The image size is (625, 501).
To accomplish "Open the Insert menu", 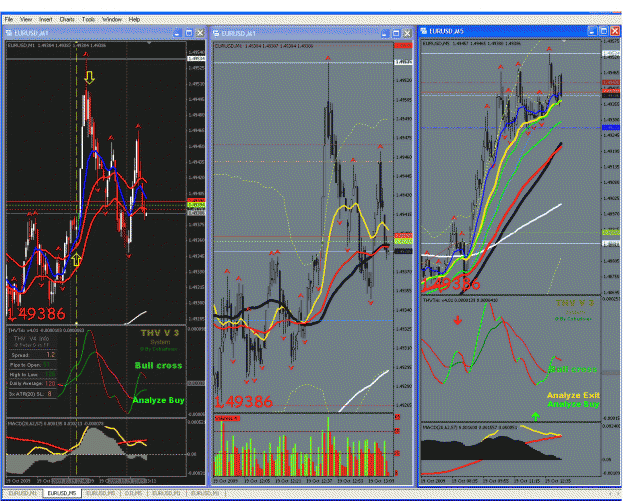I will (x=46, y=19).
